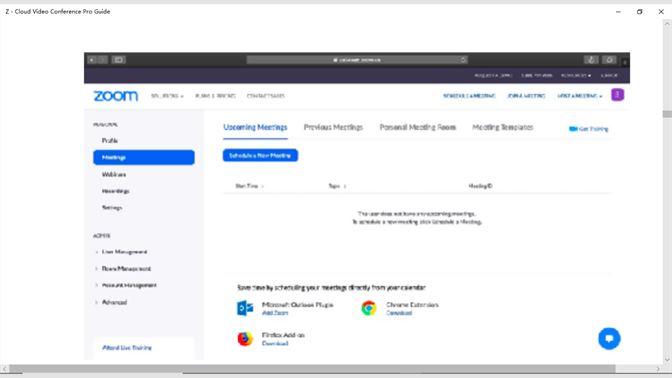
Task: Switch to Upcoming Meetings tab
Action: point(255,127)
